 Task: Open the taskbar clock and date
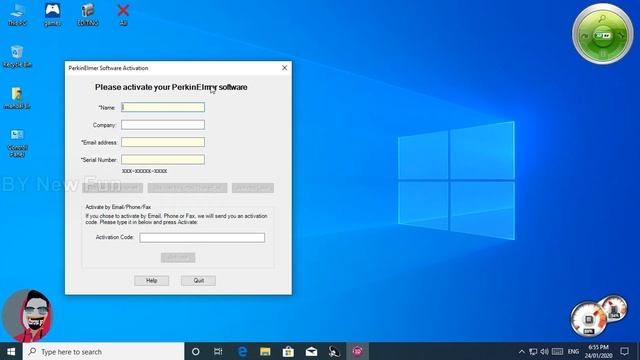tap(598, 351)
